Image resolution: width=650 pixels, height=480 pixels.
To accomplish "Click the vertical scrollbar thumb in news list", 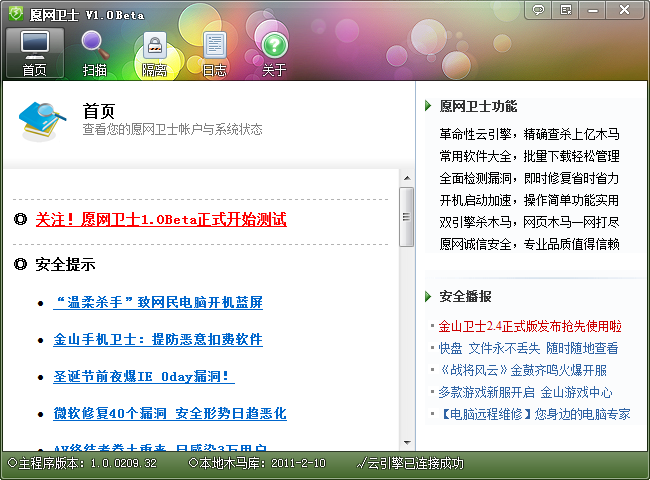I will point(406,216).
